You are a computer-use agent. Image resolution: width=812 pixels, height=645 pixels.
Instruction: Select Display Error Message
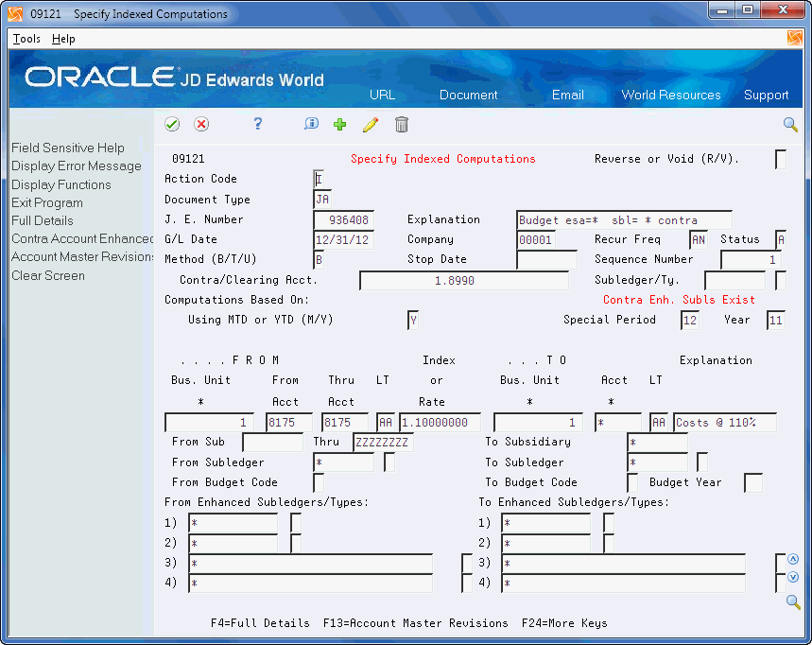pos(77,166)
